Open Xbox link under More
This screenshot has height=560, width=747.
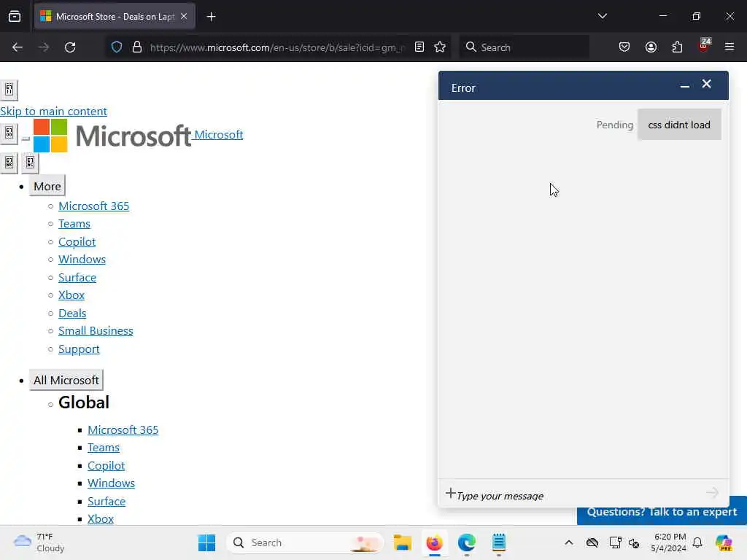point(71,295)
